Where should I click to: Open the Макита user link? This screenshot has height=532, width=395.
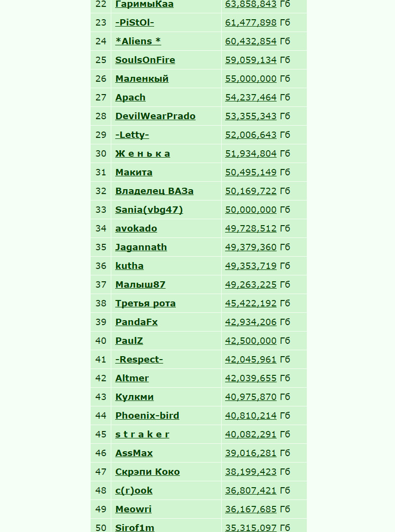pos(133,172)
